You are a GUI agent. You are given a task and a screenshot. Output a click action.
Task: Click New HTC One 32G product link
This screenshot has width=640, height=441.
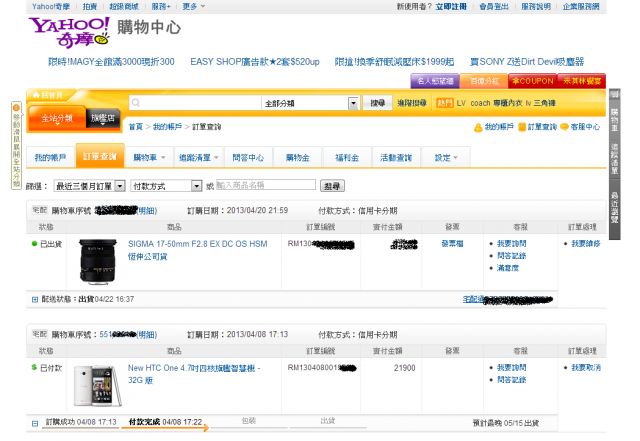pyautogui.click(x=194, y=374)
